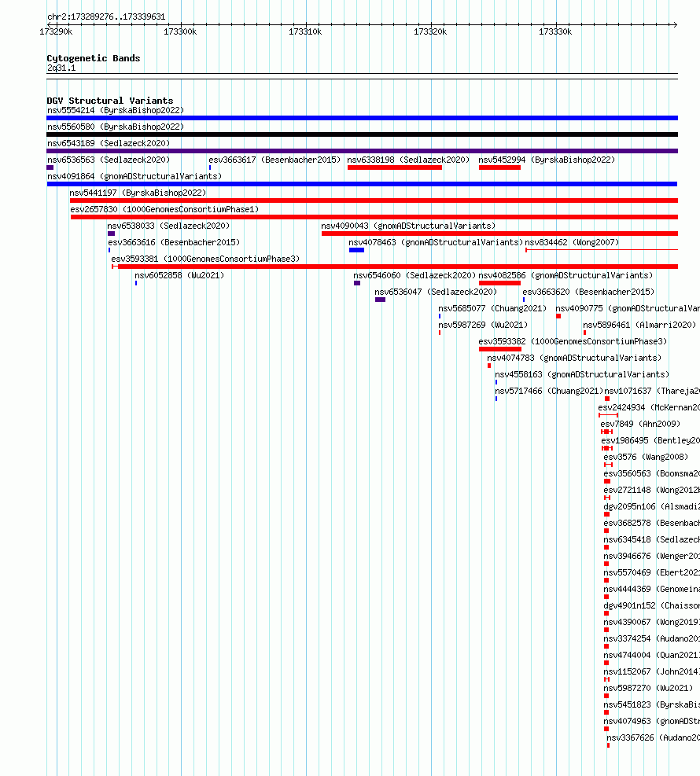The height and width of the screenshot is (776, 700).
Task: Open nsv1071637 variant label
Action: click(652, 391)
